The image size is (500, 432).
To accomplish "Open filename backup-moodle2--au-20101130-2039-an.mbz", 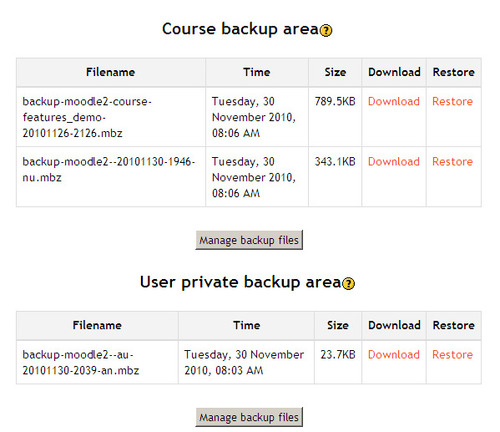I will click(x=81, y=363).
